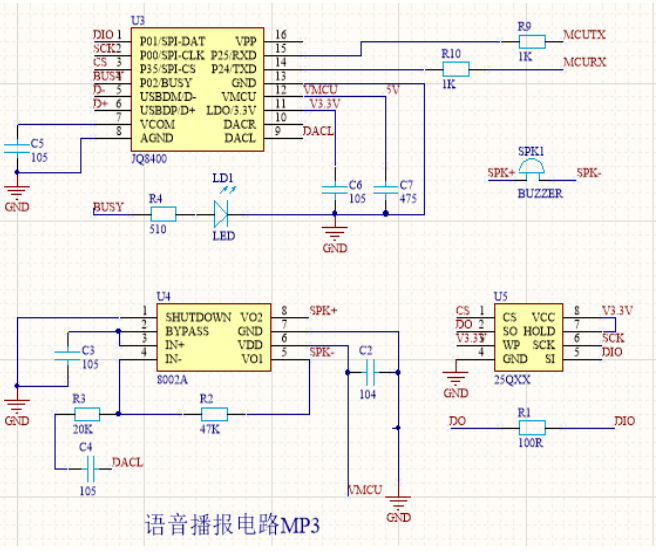This screenshot has height=555, width=671.
Task: Click the WP pin name in U5
Action: (x=511, y=345)
